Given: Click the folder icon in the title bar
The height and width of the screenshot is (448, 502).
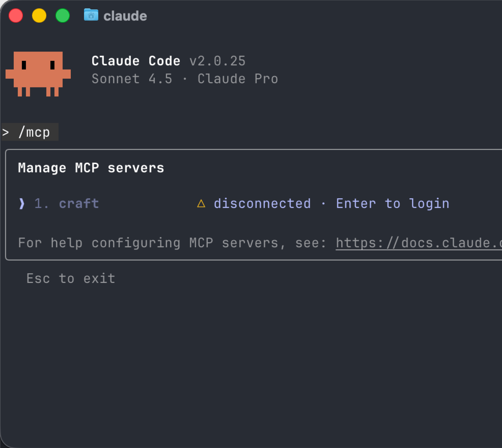Looking at the screenshot, I should point(91,16).
